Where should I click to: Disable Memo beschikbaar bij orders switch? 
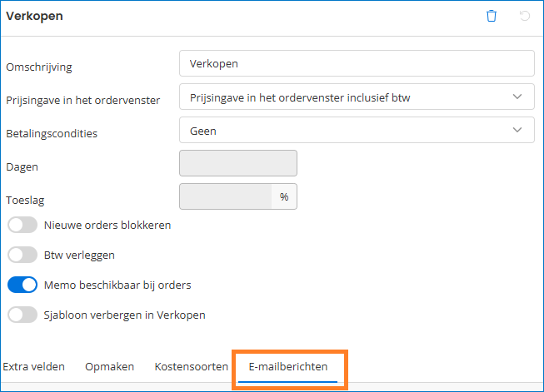pos(22,285)
